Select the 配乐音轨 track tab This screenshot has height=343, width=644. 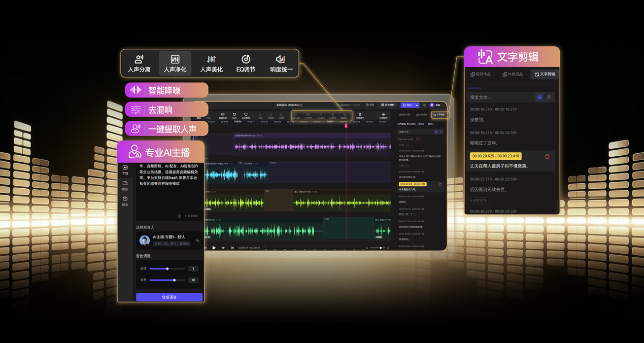[x=411, y=124]
